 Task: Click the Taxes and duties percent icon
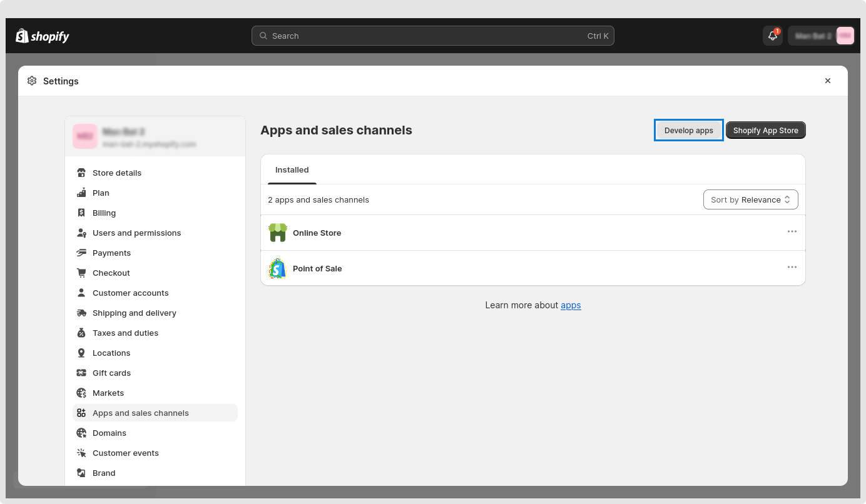click(x=81, y=333)
